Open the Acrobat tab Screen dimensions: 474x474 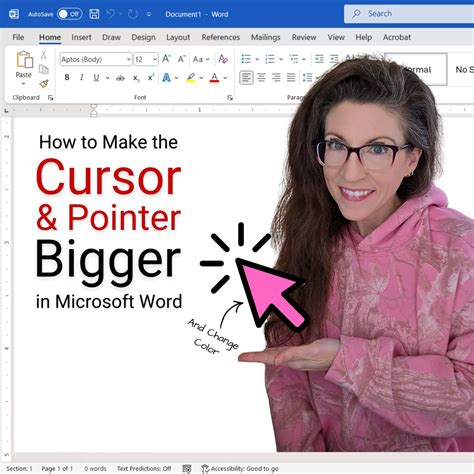[397, 37]
